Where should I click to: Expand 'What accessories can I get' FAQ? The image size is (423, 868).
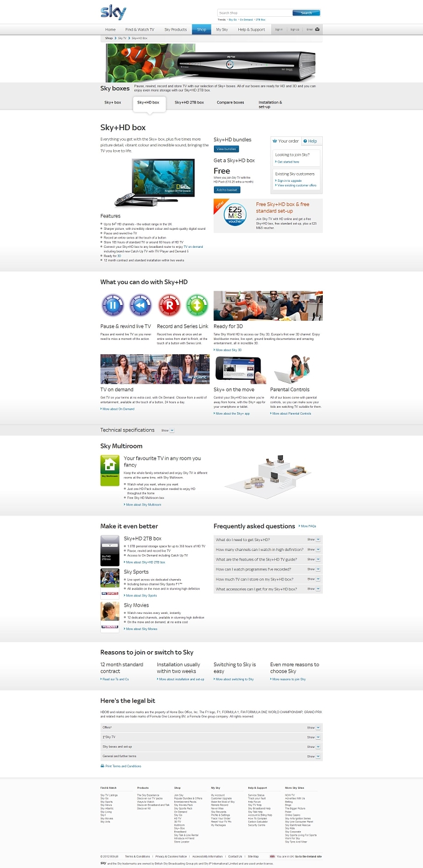coord(268,588)
